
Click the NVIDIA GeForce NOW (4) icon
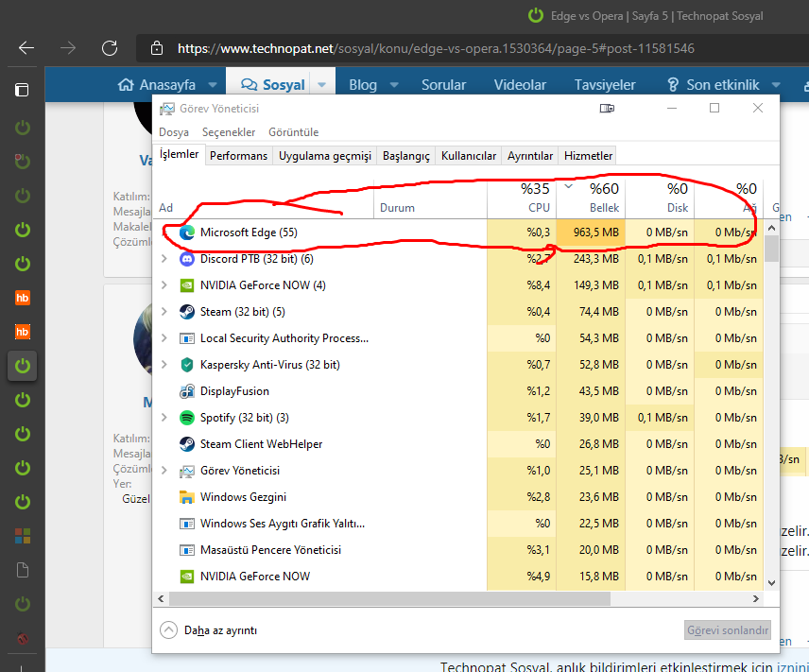tap(187, 285)
